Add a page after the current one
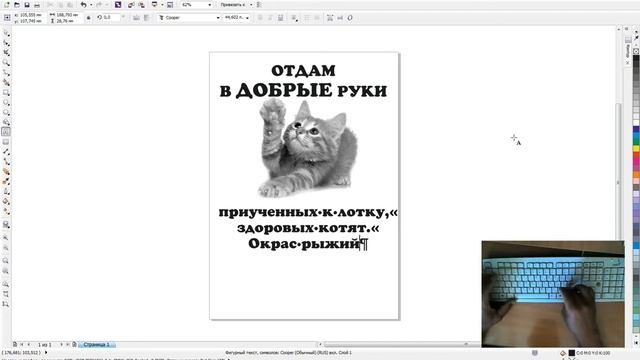640x360 pixels. 74,345
